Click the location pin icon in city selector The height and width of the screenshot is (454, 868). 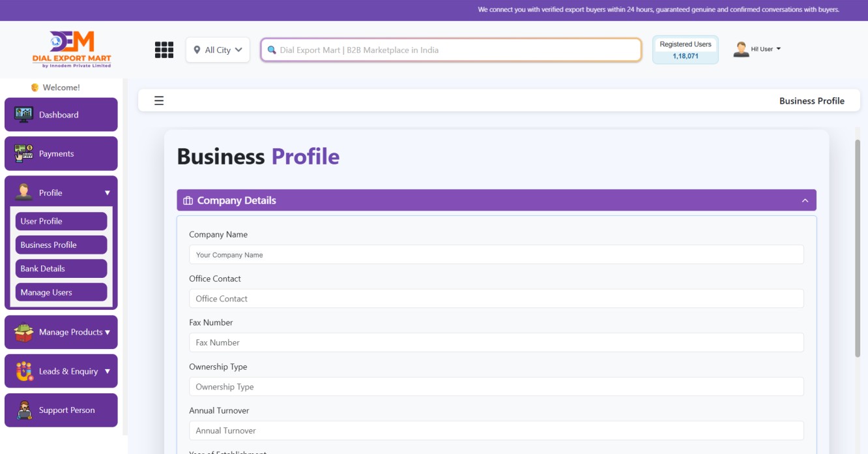(197, 50)
